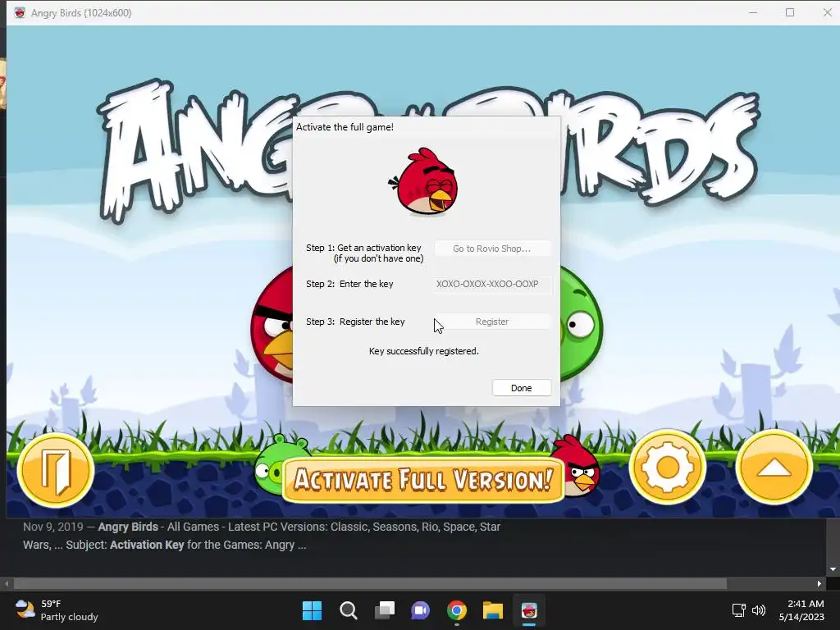The image size is (840, 630).
Task: Click the 'Step 2: Enter the key' label
Action: tap(349, 284)
